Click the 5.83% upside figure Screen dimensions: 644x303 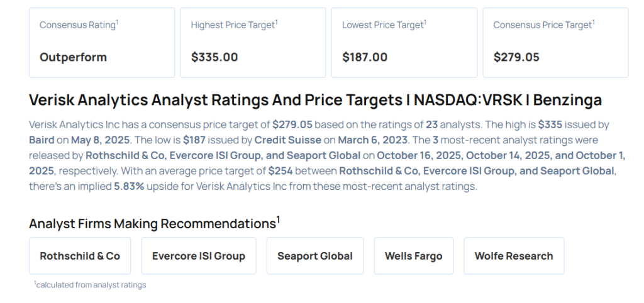(130, 186)
